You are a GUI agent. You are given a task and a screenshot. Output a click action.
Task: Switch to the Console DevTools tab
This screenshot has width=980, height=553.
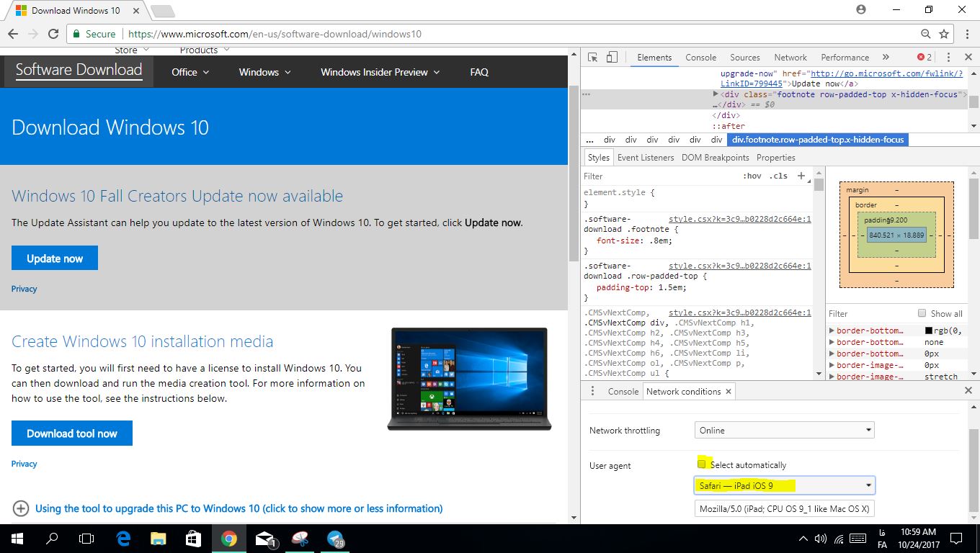click(700, 58)
